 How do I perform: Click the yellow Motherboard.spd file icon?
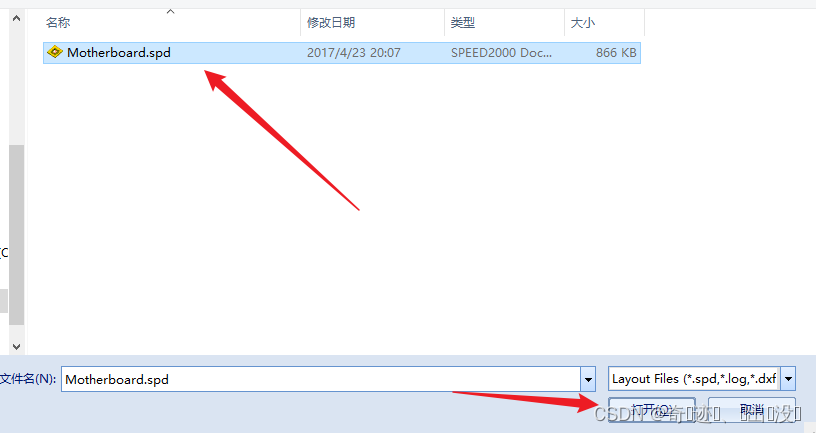(x=55, y=52)
